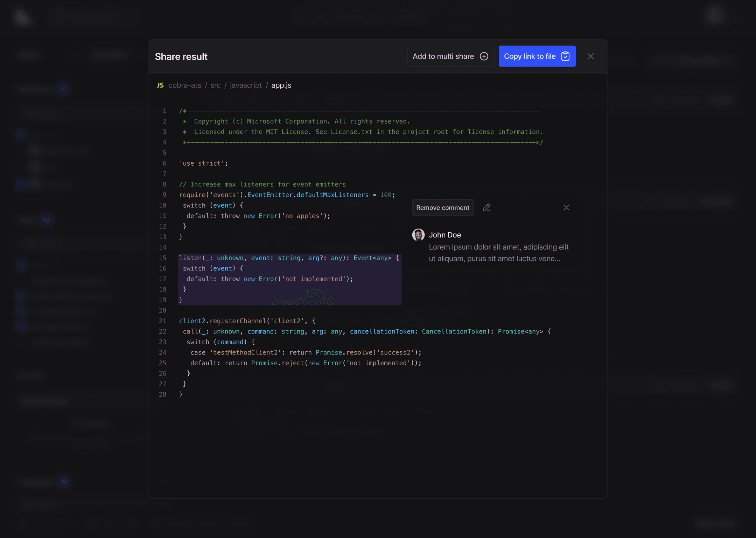
Task: Click the case 'testMethodClient2' line
Action: click(x=306, y=353)
